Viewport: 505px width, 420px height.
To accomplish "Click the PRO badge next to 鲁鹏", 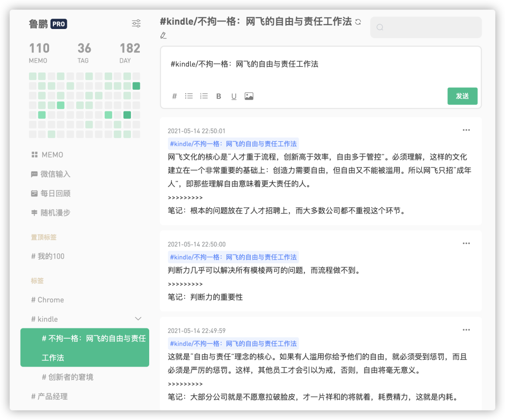I will point(58,24).
